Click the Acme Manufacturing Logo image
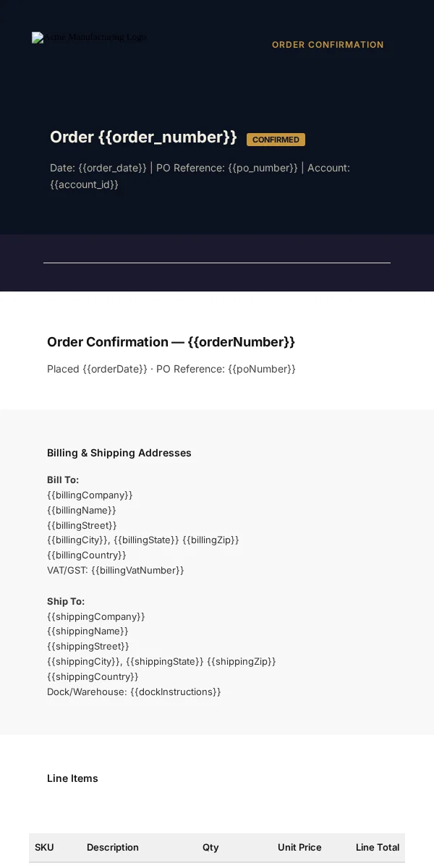This screenshot has width=434, height=868. click(89, 38)
